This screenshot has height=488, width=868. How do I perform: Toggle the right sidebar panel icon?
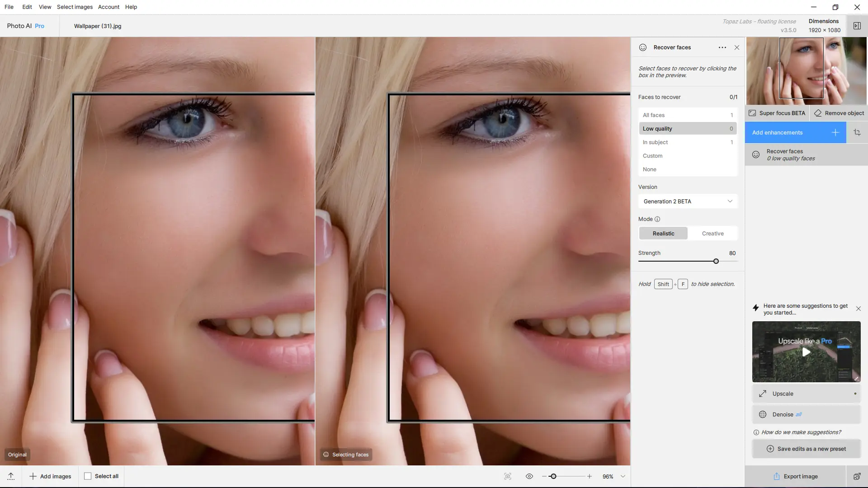point(857,26)
